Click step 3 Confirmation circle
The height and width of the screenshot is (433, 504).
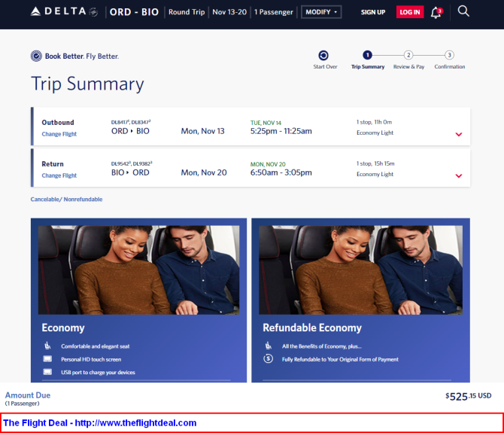(x=449, y=55)
